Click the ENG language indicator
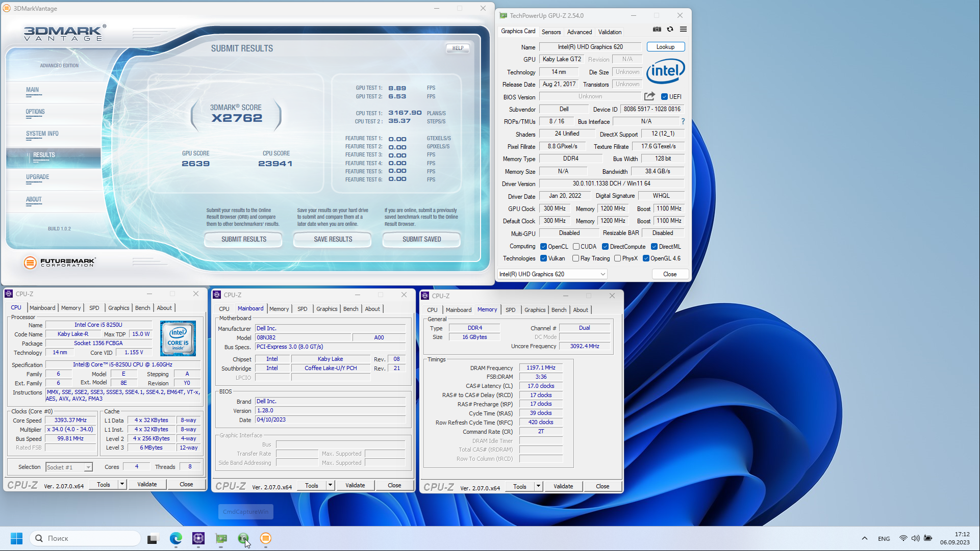The image size is (980, 551). click(884, 538)
